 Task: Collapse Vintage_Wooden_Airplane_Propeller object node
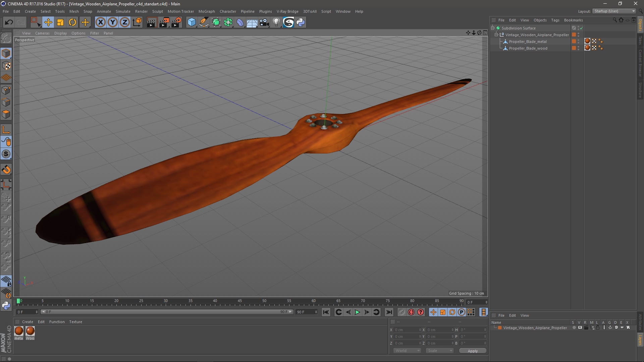click(x=496, y=35)
